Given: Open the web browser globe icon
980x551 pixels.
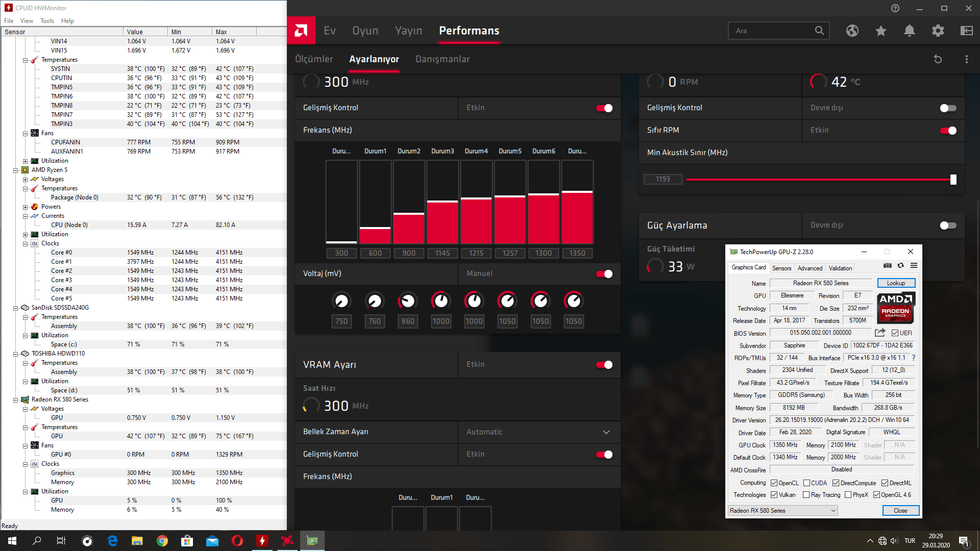Looking at the screenshot, I should tap(852, 31).
